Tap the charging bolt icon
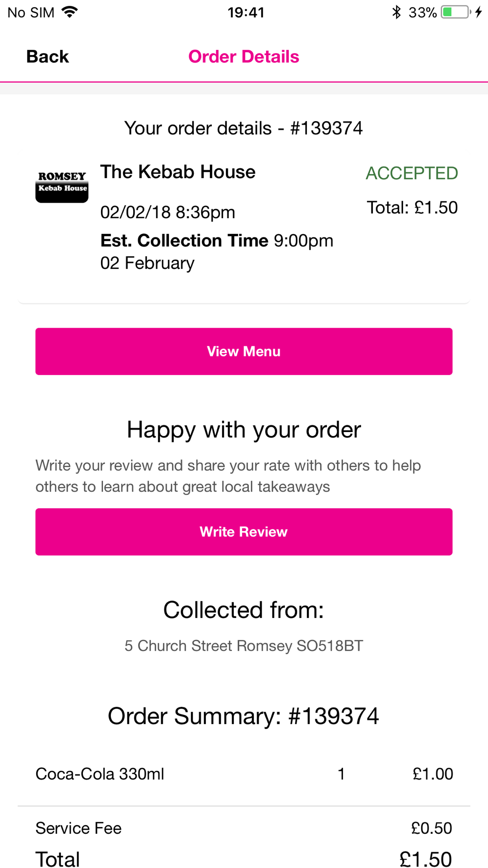The height and width of the screenshot is (868, 488). tap(479, 12)
